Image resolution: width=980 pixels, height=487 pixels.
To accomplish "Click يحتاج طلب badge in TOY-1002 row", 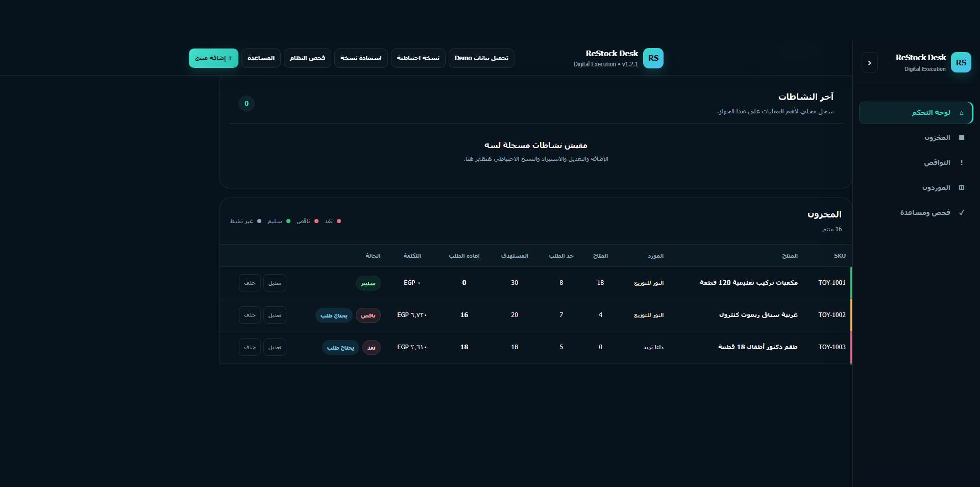I will click(x=334, y=315).
